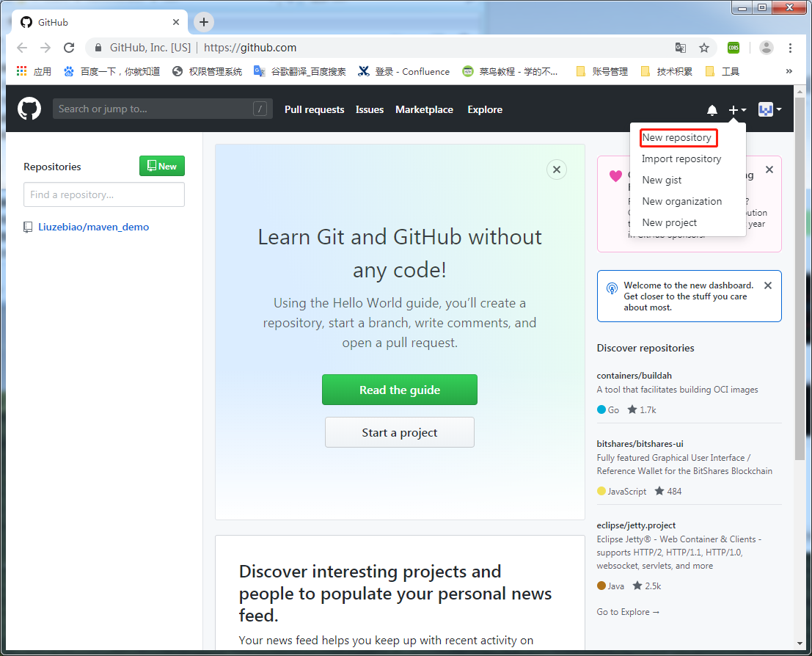Click the translate page icon in address bar
This screenshot has height=656, width=812.
click(681, 48)
